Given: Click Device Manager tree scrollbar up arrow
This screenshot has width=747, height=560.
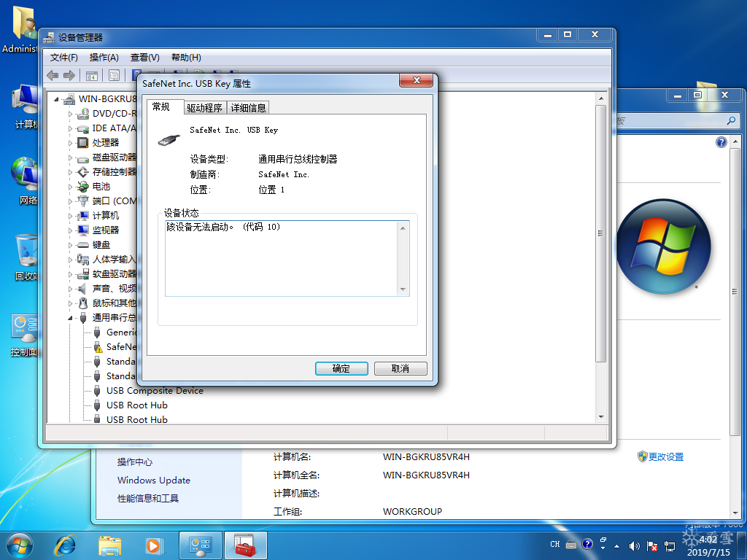Looking at the screenshot, I should click(x=601, y=98).
